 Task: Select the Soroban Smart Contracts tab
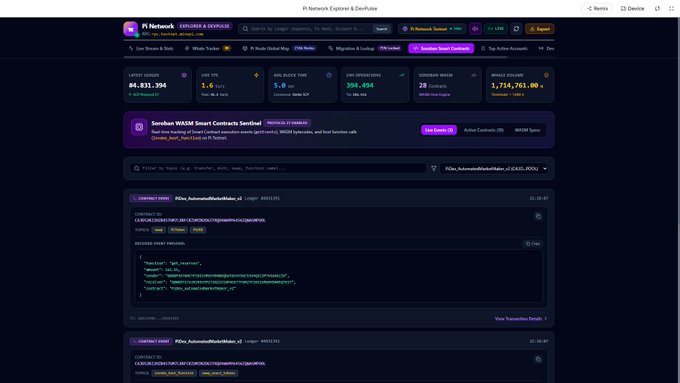pos(441,48)
